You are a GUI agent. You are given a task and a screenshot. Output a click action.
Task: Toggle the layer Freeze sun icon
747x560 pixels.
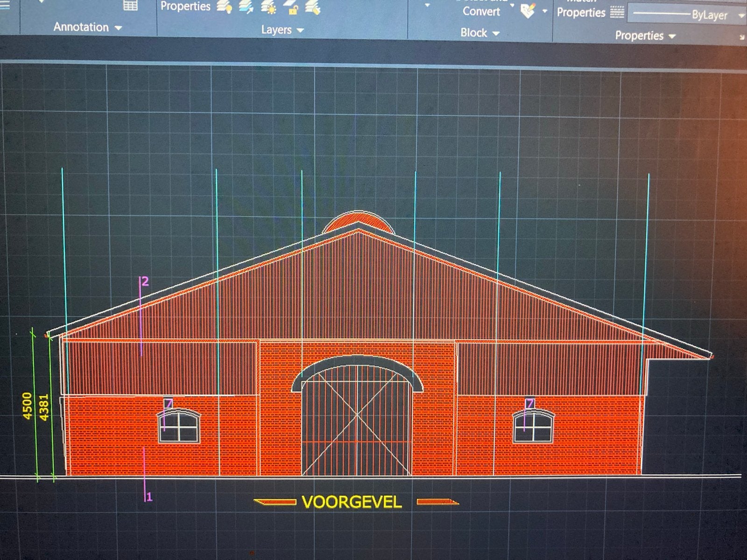tap(269, 7)
